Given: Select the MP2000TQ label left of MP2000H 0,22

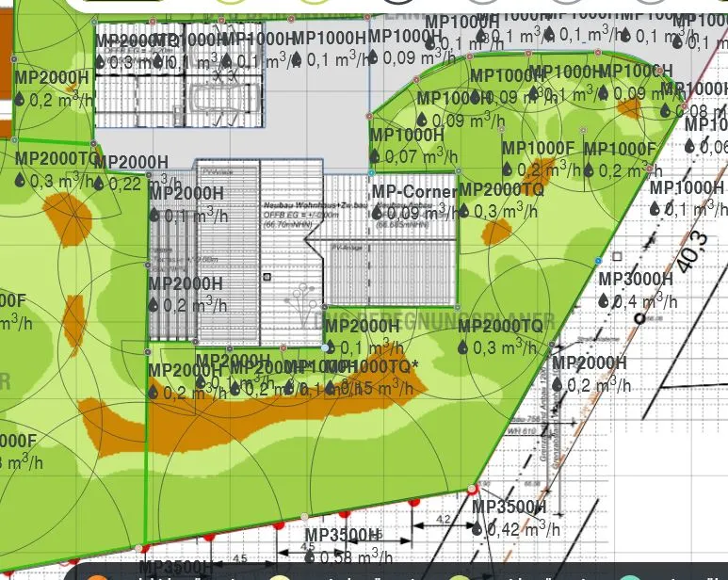Looking at the screenshot, I should [x=57, y=159].
